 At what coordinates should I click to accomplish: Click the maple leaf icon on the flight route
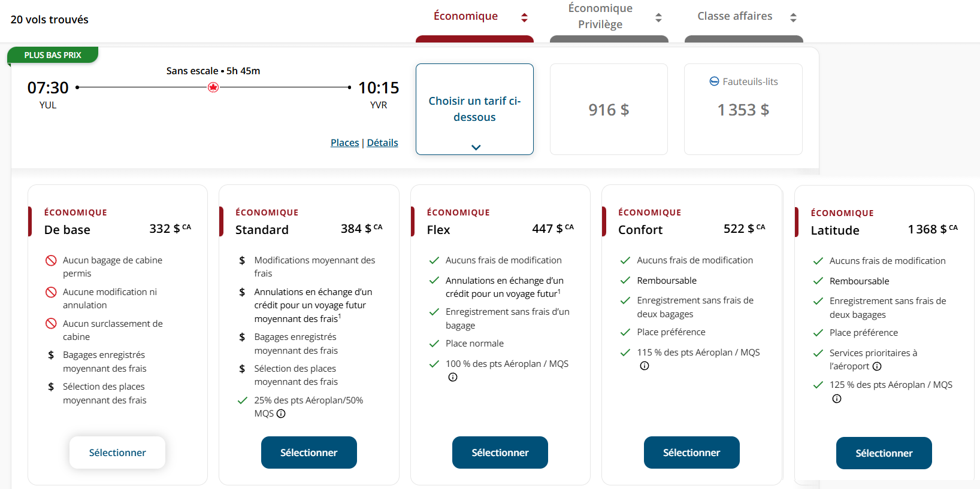[214, 87]
